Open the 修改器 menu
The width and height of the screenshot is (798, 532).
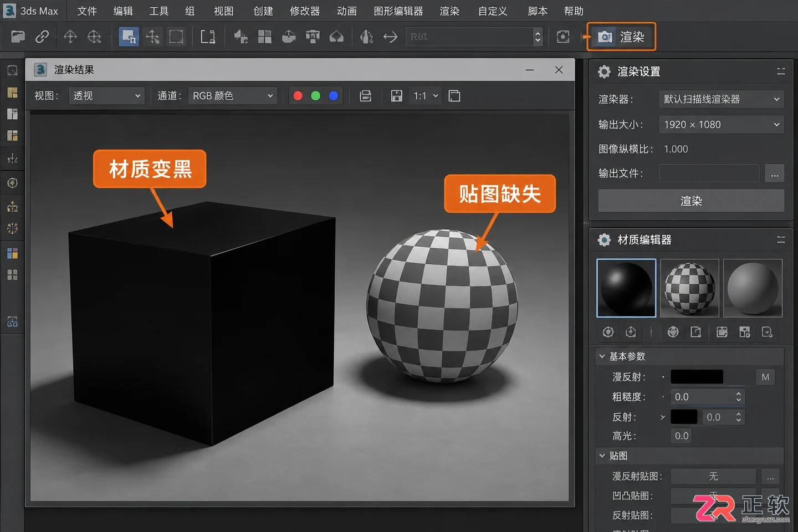(305, 11)
